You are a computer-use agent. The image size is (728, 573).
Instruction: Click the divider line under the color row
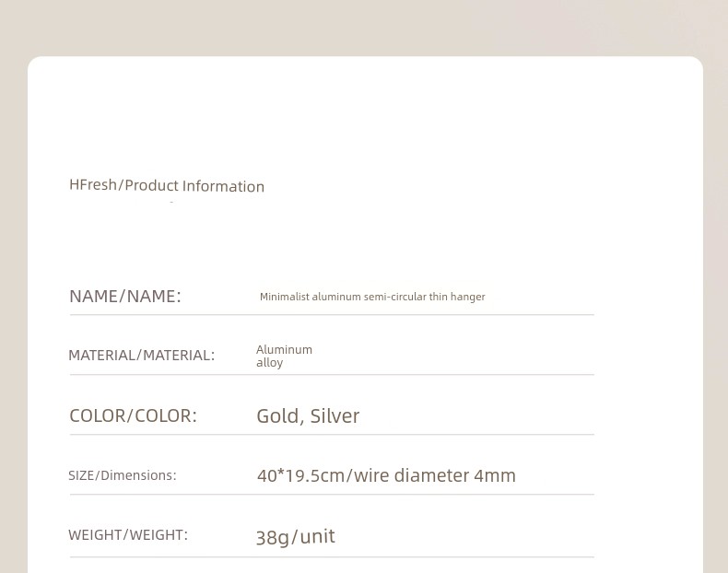click(x=332, y=435)
